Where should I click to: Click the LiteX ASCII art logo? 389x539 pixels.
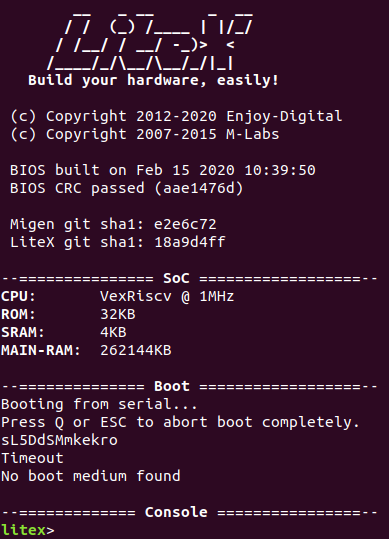tap(150, 41)
